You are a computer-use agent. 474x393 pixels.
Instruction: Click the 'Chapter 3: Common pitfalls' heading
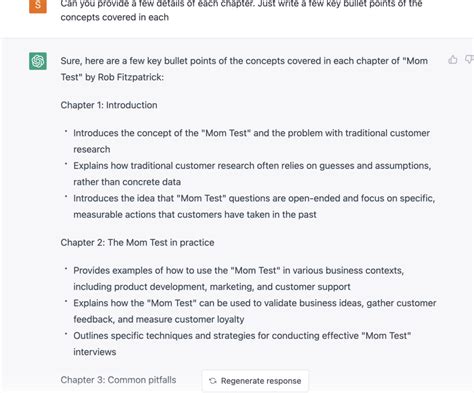click(118, 380)
